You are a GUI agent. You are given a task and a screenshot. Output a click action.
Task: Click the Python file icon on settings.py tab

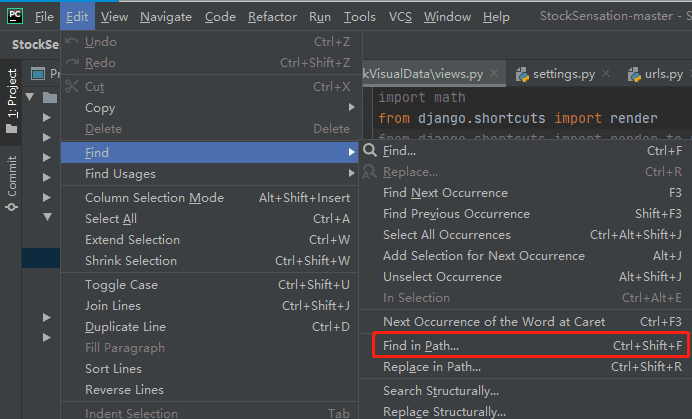(522, 74)
